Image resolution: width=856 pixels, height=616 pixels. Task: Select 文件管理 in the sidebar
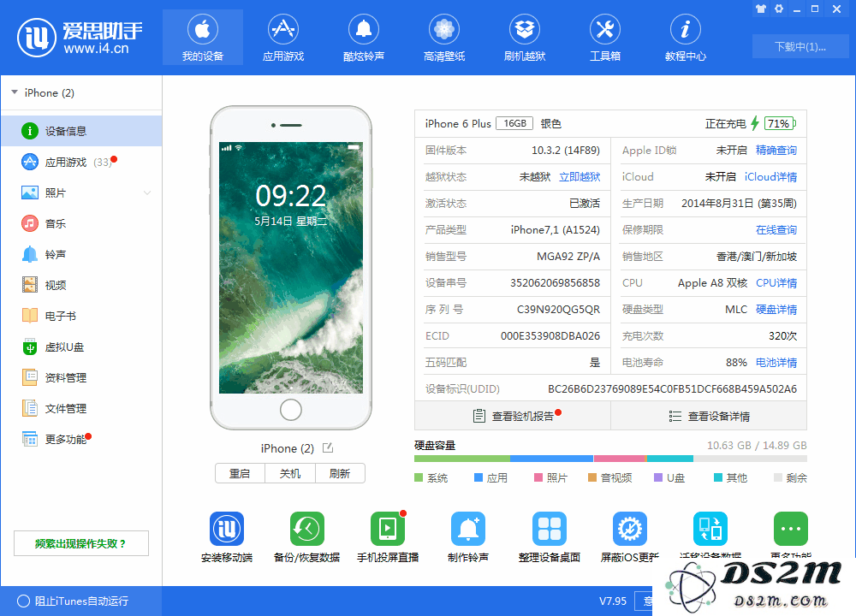tap(81, 408)
